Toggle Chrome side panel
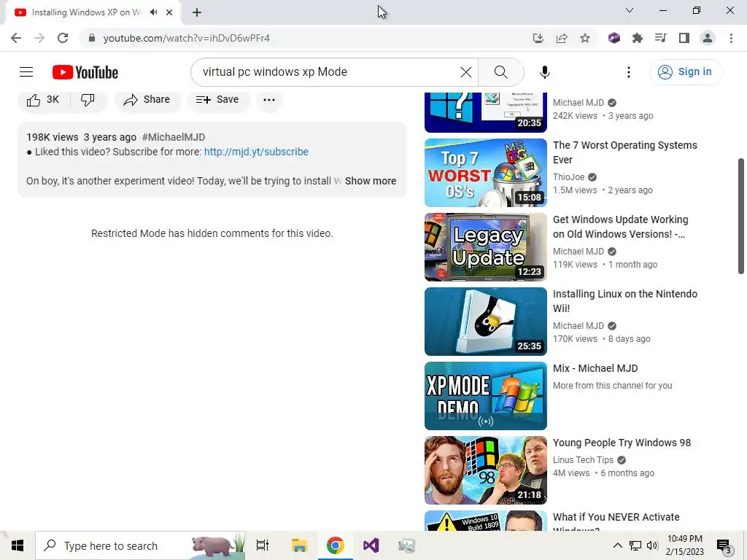747x560 pixels. [684, 38]
